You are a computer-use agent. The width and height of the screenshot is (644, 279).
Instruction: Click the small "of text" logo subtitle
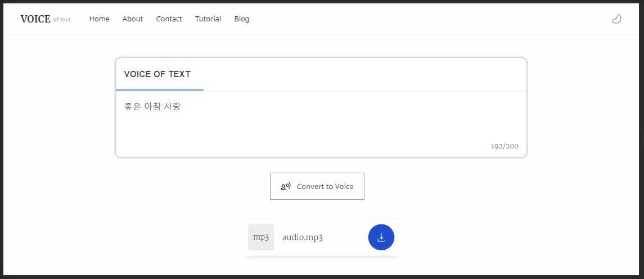[x=62, y=20]
